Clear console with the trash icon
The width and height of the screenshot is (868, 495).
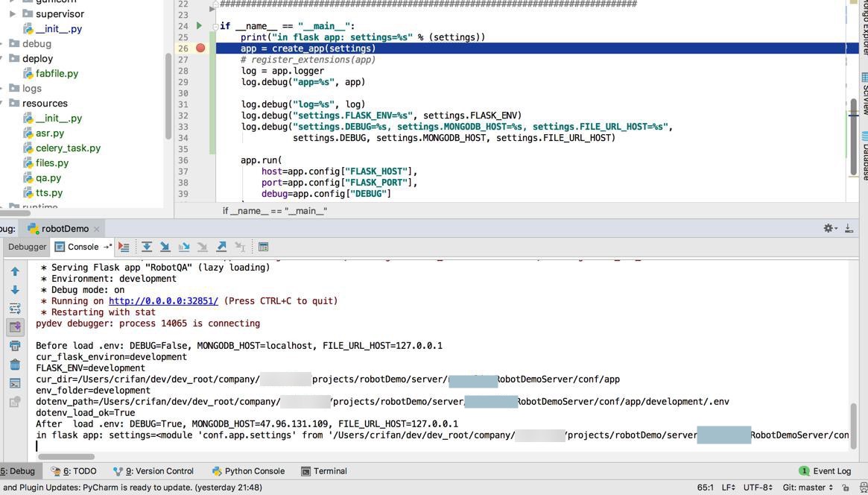point(15,365)
